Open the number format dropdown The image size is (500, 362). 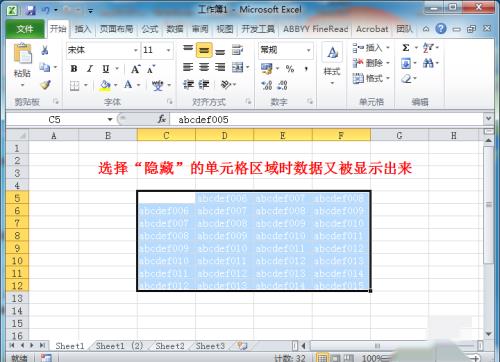pos(309,50)
